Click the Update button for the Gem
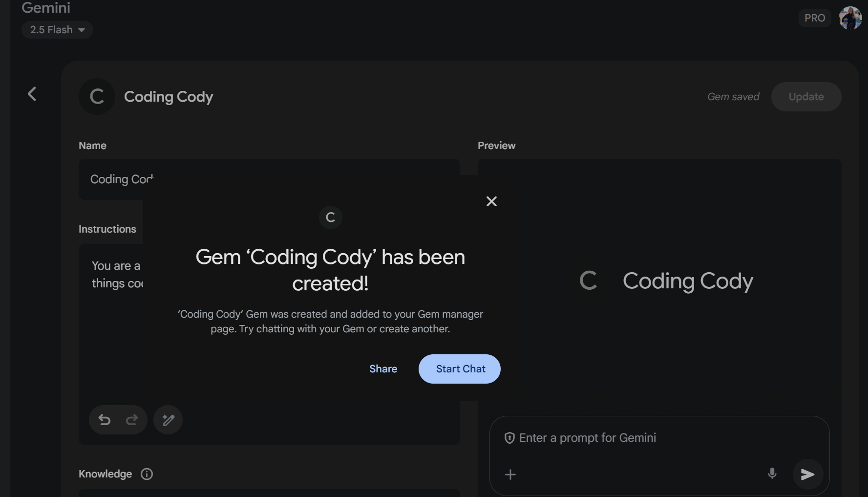 coord(806,96)
